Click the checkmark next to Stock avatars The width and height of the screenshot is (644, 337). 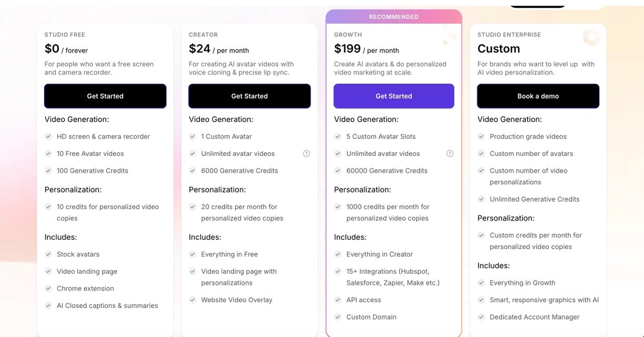(48, 254)
